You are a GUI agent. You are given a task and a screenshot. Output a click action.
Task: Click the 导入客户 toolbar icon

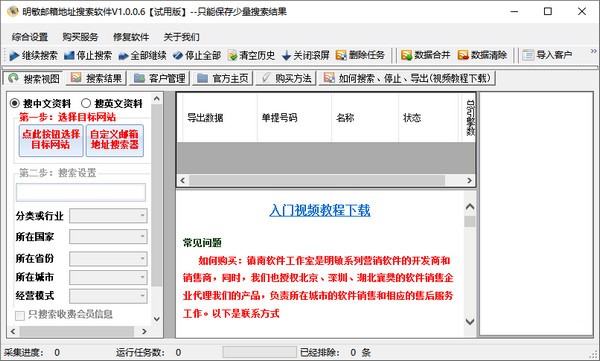(528, 56)
